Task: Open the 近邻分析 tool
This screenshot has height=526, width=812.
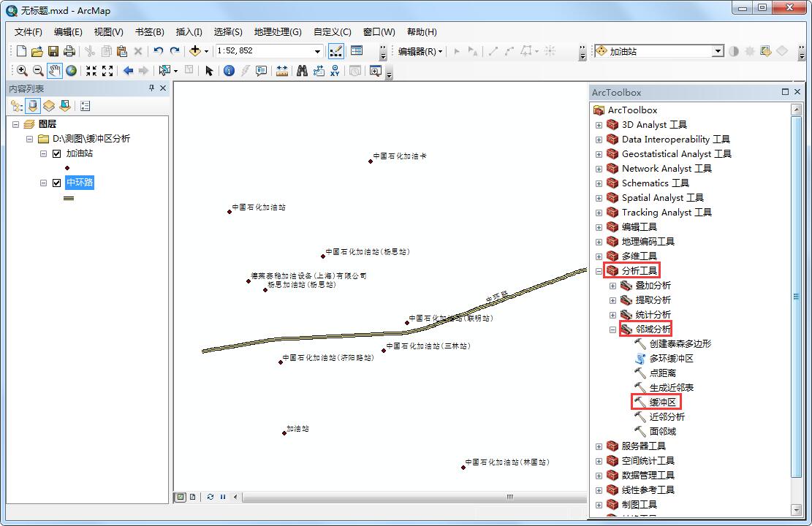Action: point(660,416)
